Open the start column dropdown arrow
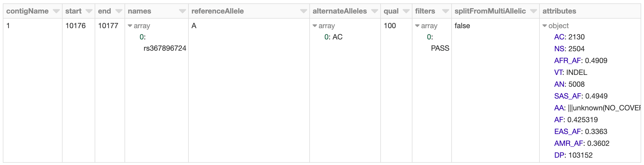644x165 pixels. pos(89,11)
